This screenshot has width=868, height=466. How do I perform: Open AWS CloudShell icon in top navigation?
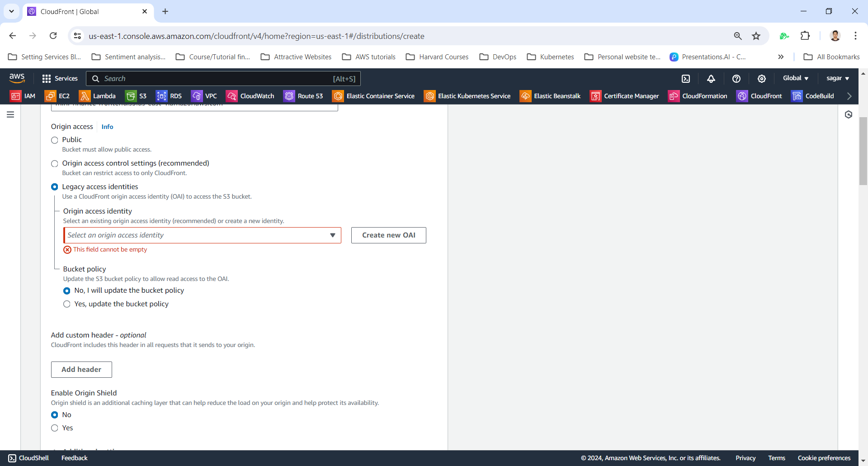[x=686, y=79]
